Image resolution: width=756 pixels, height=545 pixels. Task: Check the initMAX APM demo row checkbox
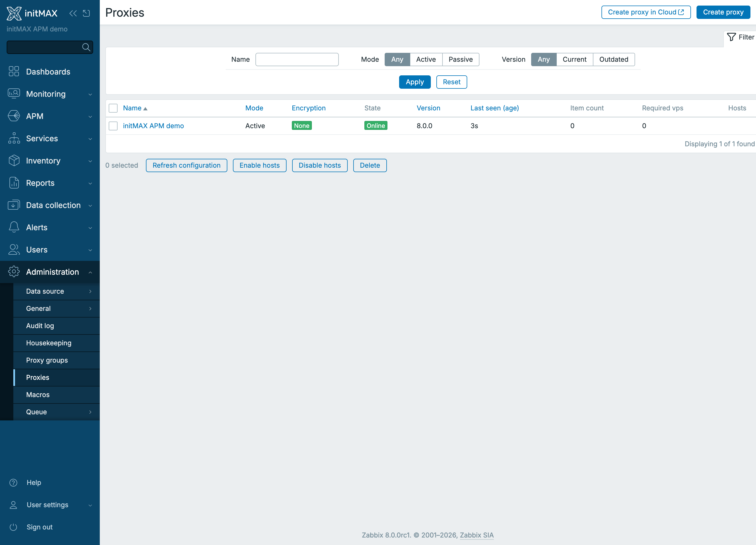(113, 126)
